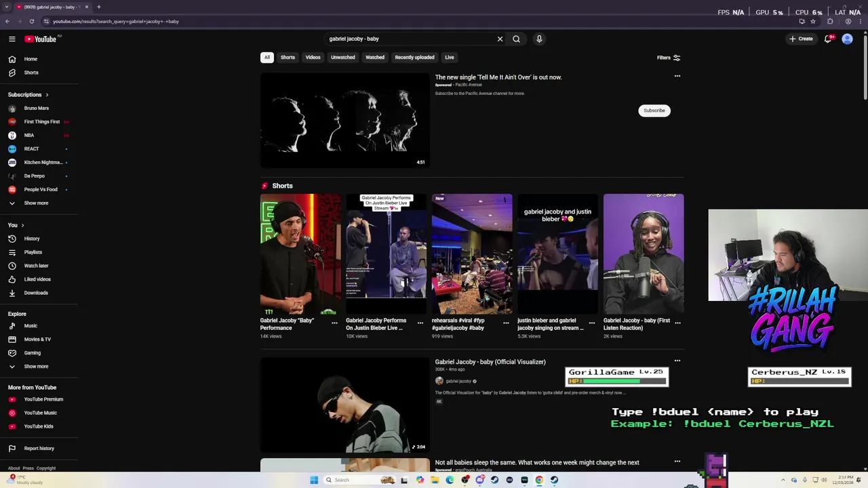
Task: Click the magnifier search button
Action: 517,39
